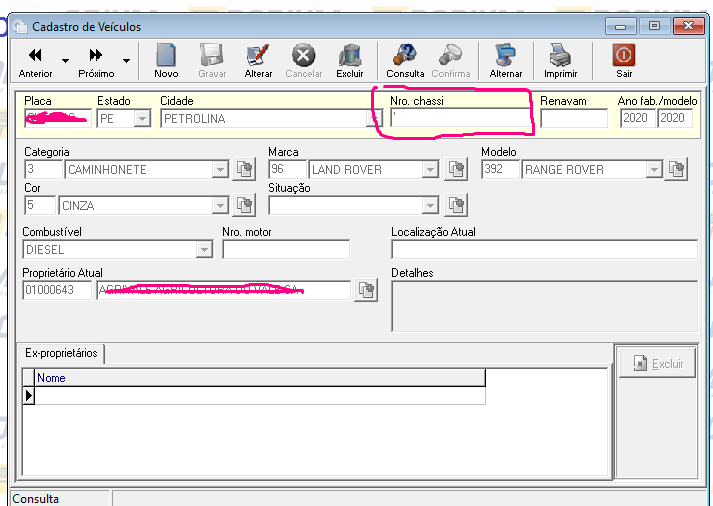Open the Modelo lookup icon
This screenshot has width=713, height=506.
click(x=676, y=169)
